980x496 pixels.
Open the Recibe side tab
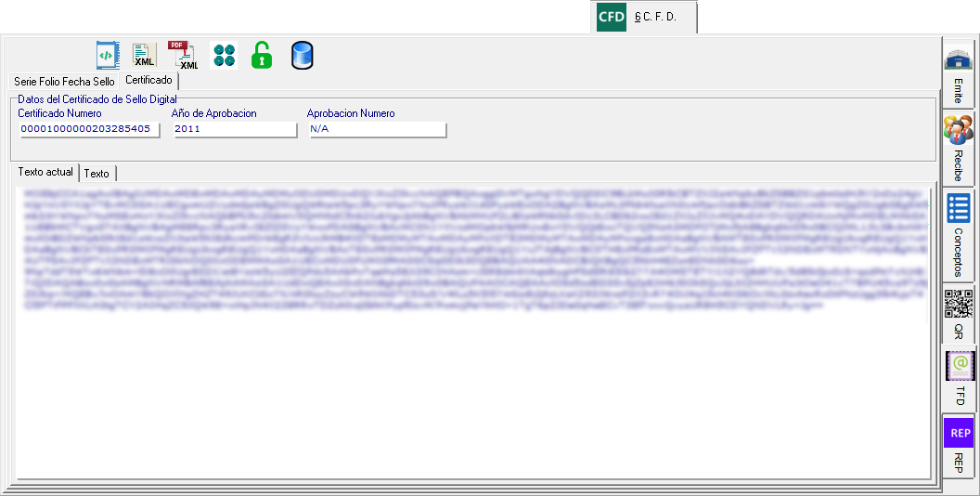coord(958,149)
